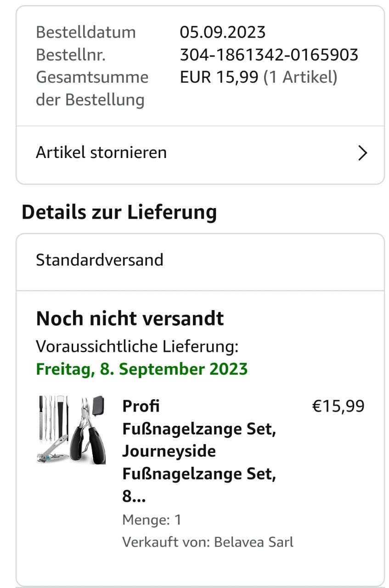The image size is (389, 588).
Task: Click the order date 05.09.2023
Action: (x=222, y=32)
